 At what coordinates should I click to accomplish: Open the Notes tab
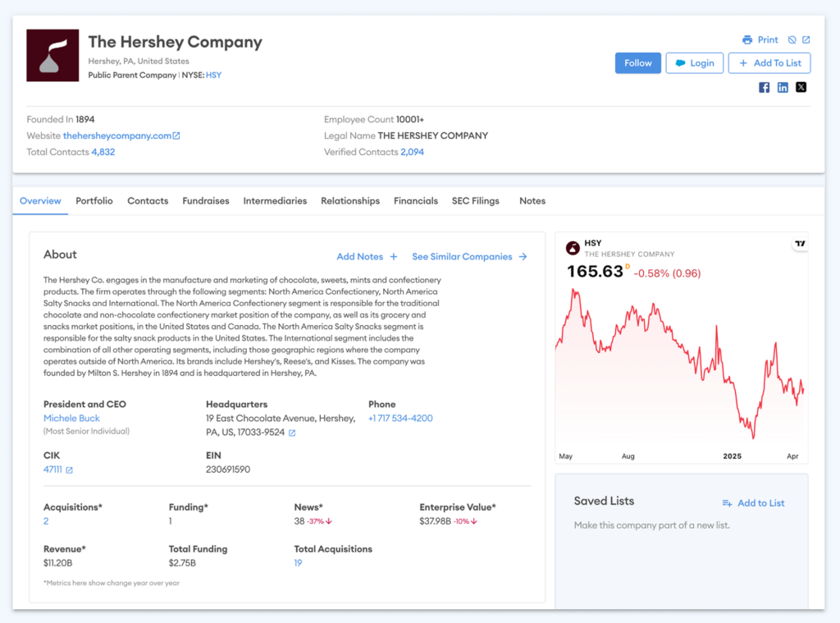[x=532, y=201]
